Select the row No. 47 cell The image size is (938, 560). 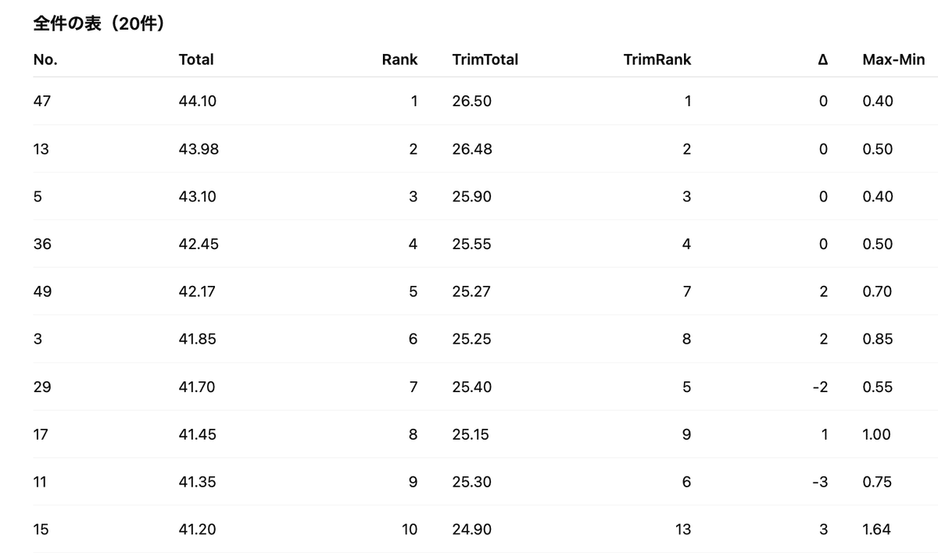point(42,102)
